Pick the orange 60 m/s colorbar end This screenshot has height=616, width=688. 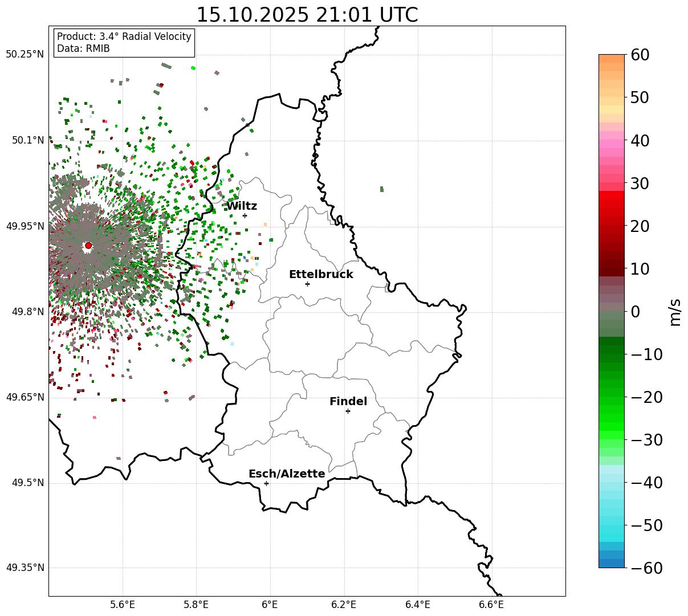click(612, 59)
